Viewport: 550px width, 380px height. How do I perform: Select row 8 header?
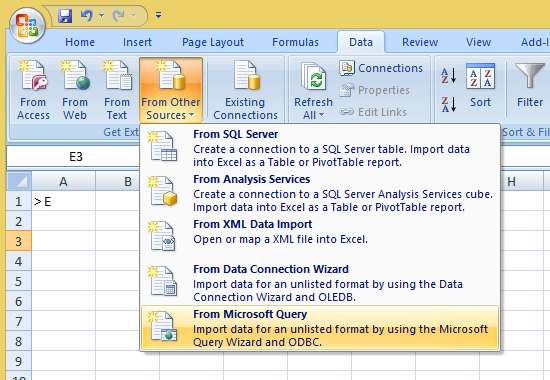tap(19, 341)
